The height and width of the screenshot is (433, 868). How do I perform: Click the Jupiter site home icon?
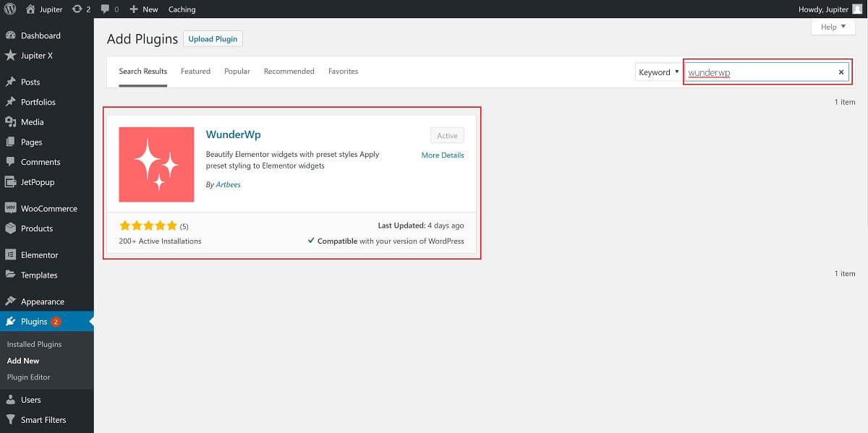coord(30,9)
